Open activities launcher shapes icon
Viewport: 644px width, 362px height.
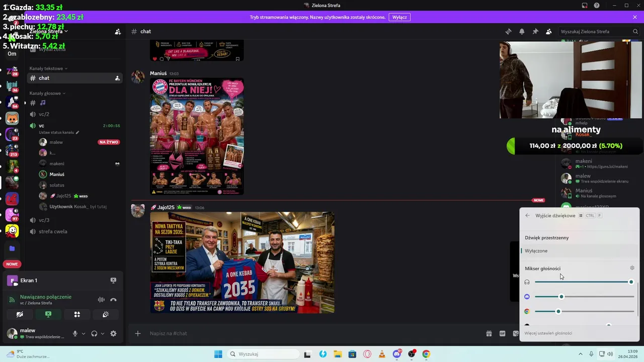77,314
